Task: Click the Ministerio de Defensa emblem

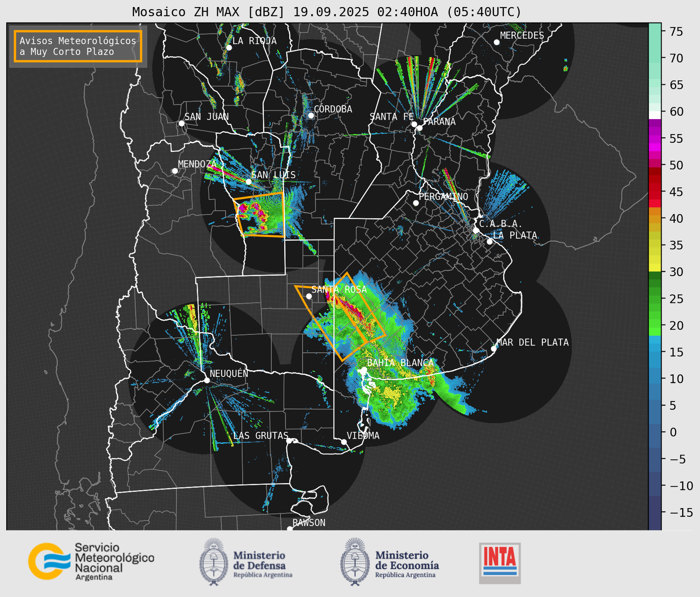Action: tap(214, 562)
